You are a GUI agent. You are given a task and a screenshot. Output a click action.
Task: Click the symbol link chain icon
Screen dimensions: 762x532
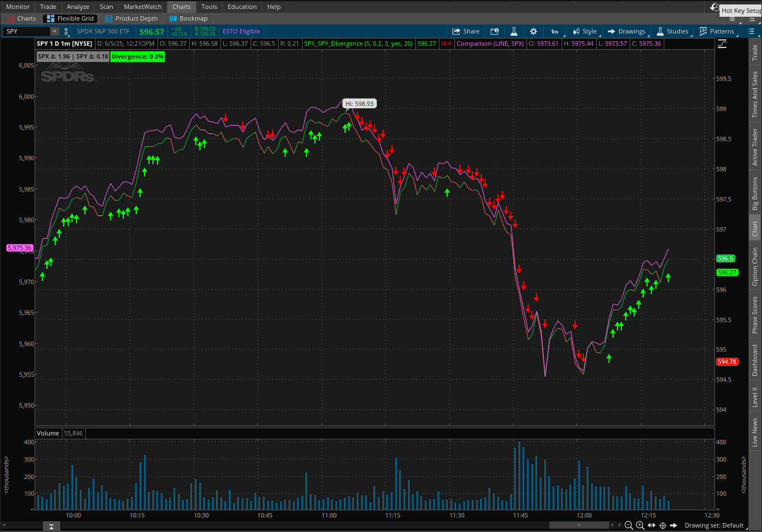point(66,31)
